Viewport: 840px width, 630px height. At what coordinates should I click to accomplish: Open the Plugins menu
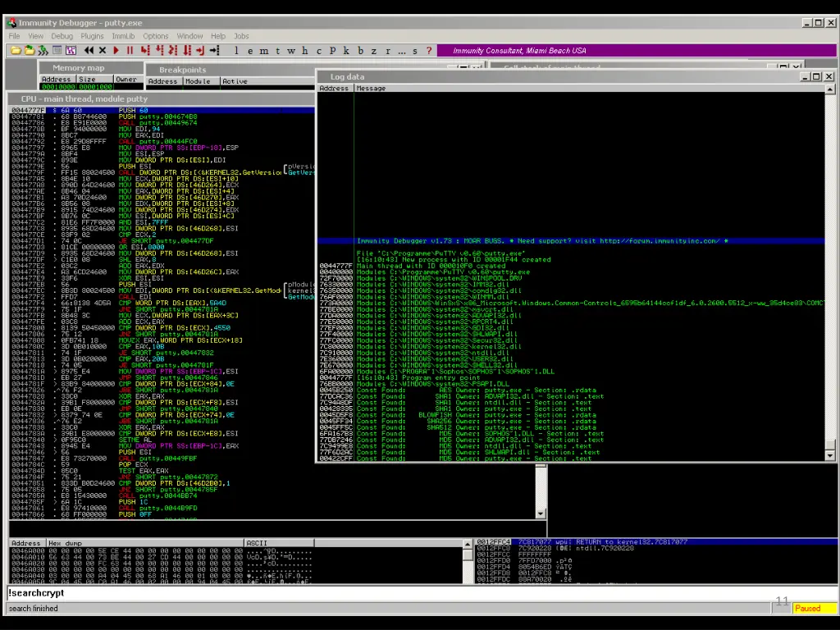pyautogui.click(x=92, y=36)
